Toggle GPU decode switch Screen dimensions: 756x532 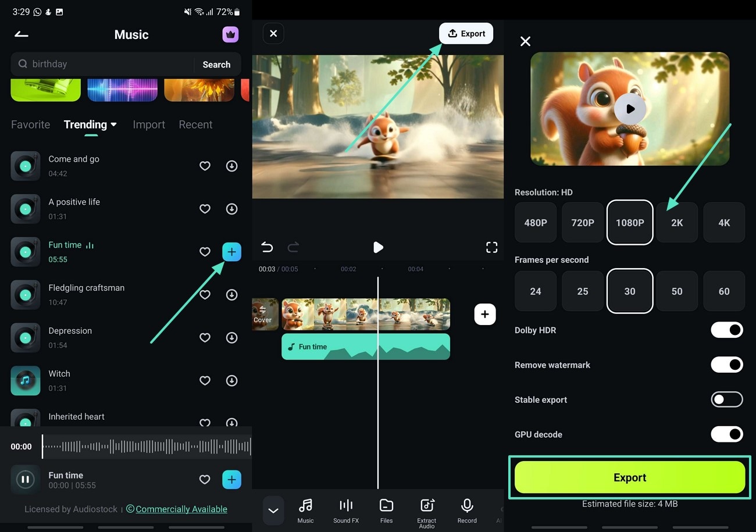click(x=727, y=434)
